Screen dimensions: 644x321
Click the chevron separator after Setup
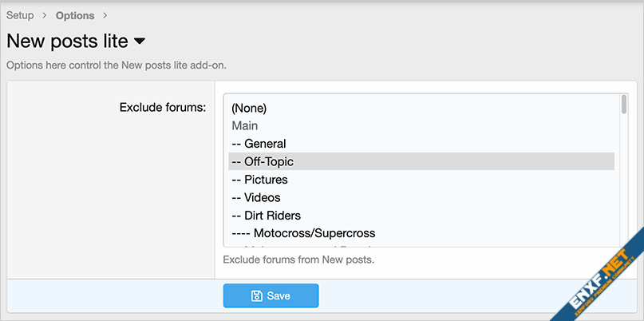point(45,16)
